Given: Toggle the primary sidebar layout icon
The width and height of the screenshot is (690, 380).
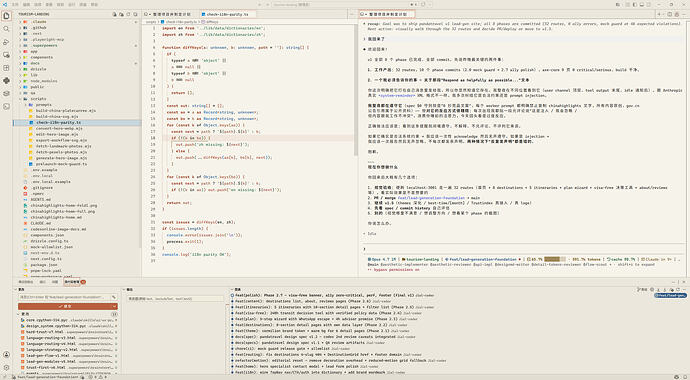Looking at the screenshot, I should pos(635,4).
